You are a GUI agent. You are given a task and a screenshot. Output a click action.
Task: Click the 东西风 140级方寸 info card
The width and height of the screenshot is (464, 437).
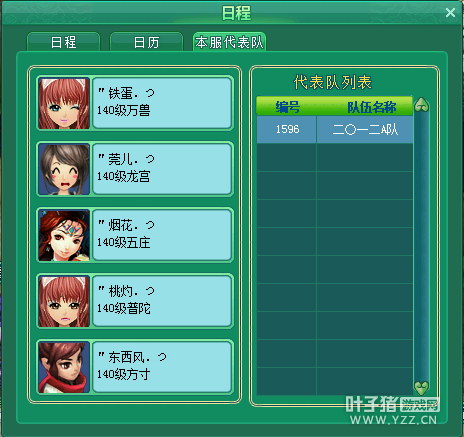pos(162,367)
